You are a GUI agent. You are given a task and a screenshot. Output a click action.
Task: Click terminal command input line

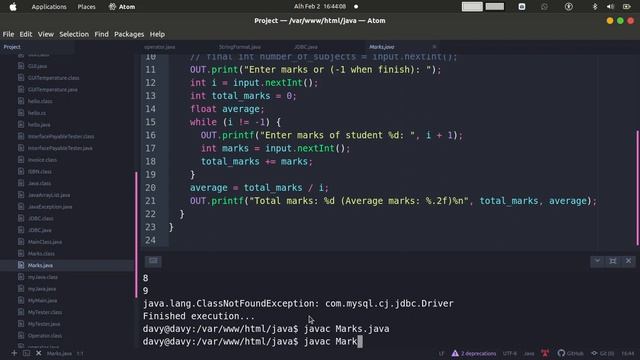point(253,342)
